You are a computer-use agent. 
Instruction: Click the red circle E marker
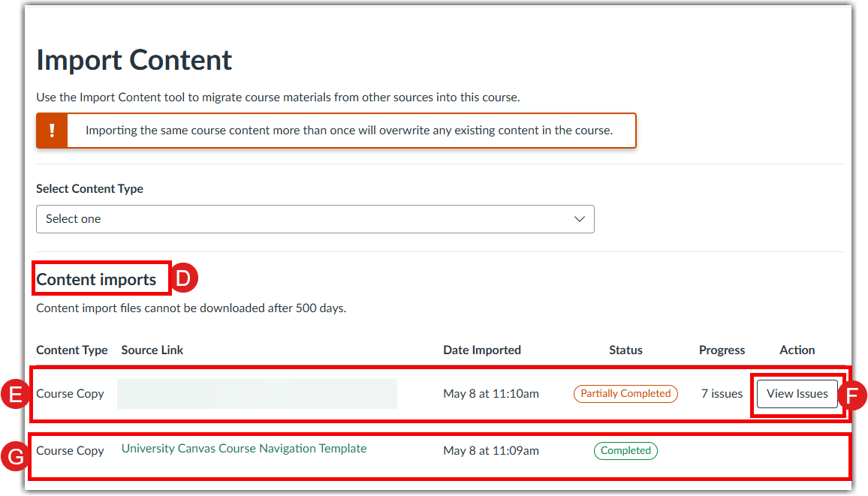point(14,394)
